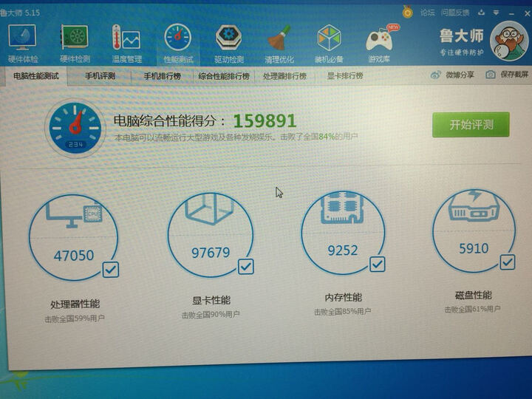Click the 击败全国61%用户 text
This screenshot has width=532, height=399.
(473, 309)
